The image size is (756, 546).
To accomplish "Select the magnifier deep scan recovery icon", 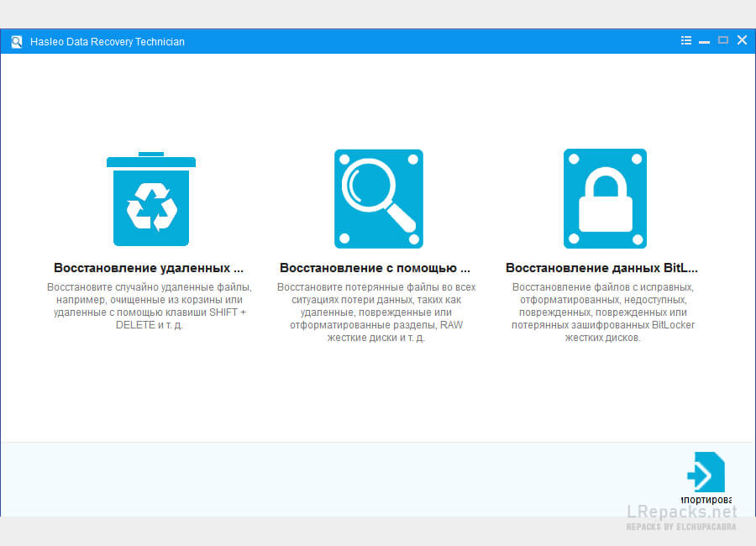I will point(379,199).
